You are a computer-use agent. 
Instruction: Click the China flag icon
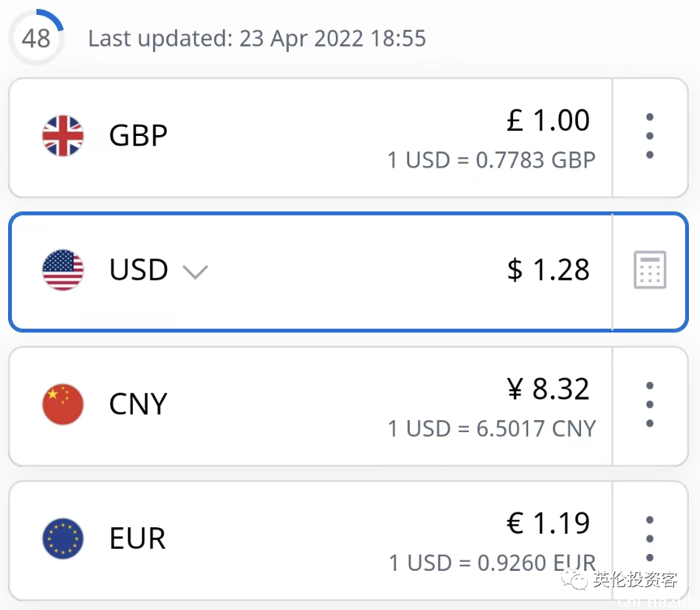coord(63,404)
